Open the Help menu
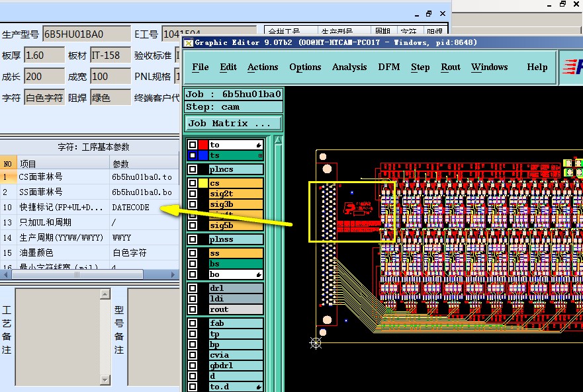 click(x=537, y=67)
